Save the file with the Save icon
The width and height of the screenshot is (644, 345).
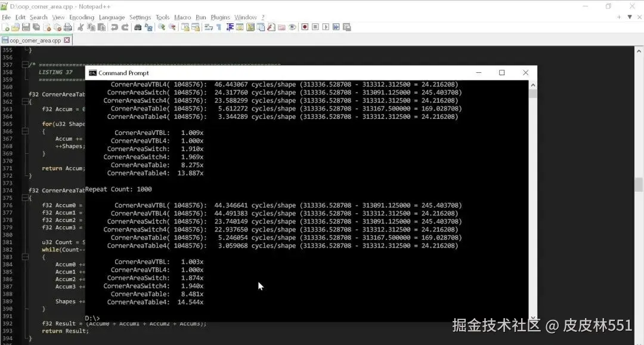[x=26, y=27]
